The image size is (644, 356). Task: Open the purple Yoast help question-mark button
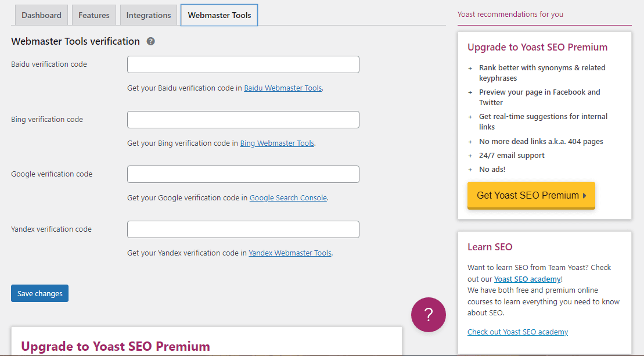coord(429,315)
